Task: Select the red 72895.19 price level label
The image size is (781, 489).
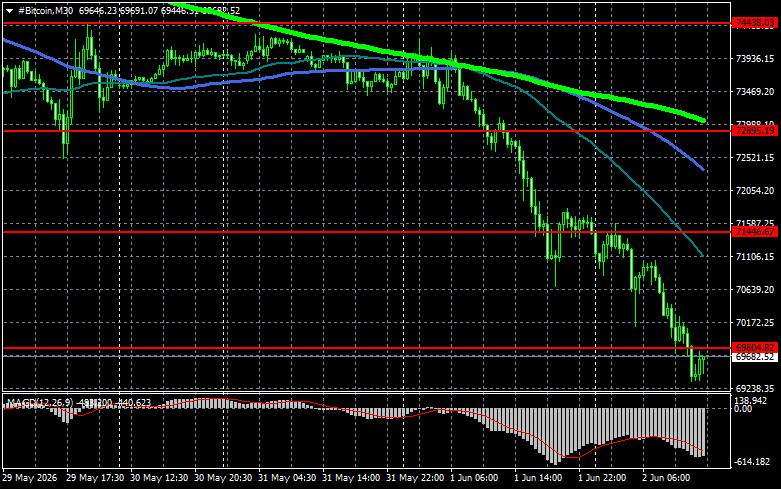Action: point(755,130)
